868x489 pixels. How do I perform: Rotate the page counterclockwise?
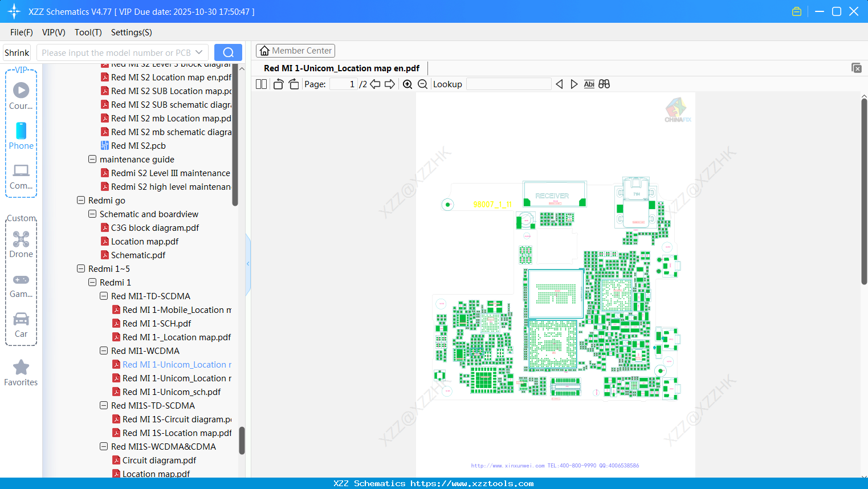pos(278,83)
